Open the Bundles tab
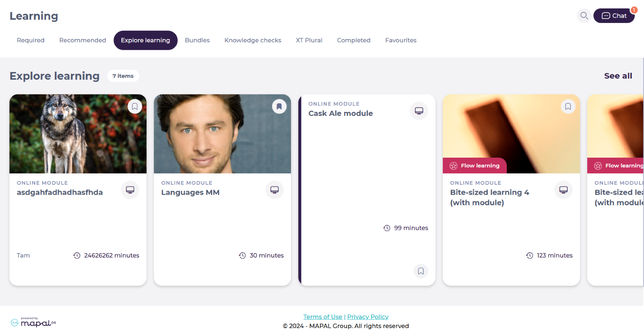Image resolution: width=644 pixels, height=334 pixels. [x=197, y=40]
